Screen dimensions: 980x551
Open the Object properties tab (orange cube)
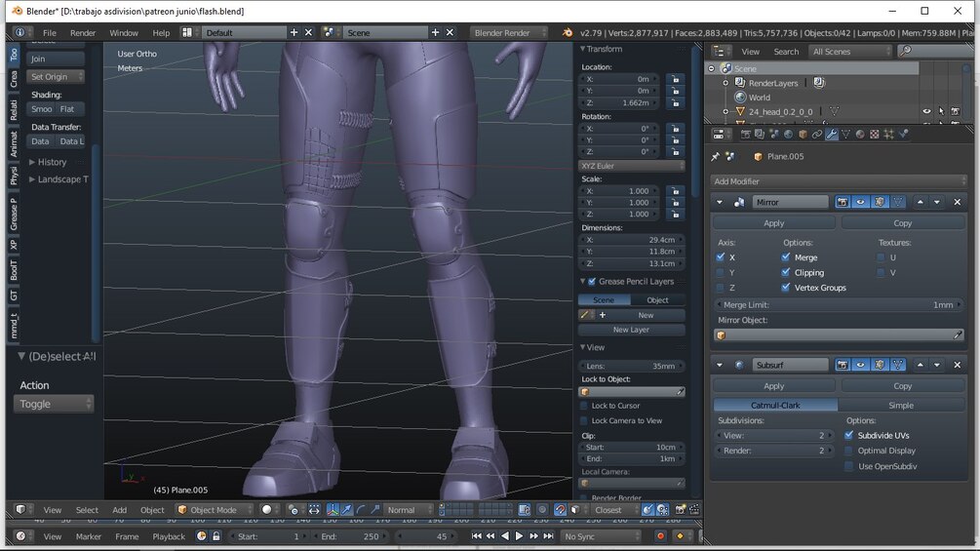(804, 135)
